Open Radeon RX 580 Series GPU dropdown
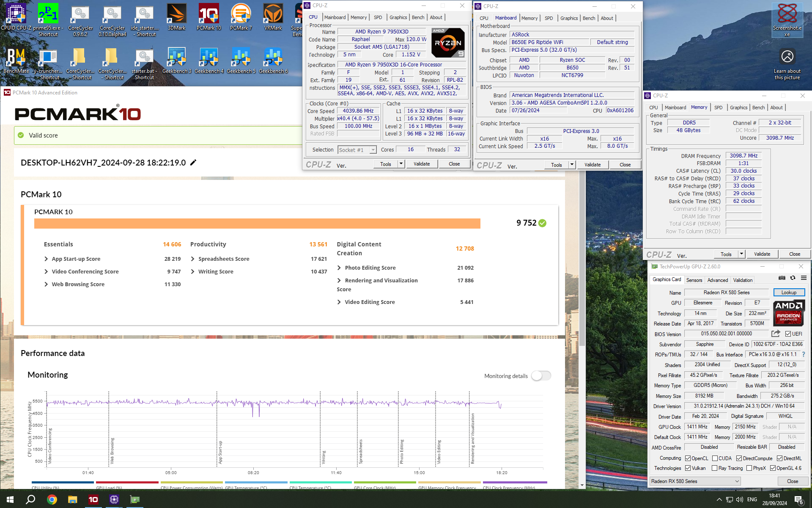The height and width of the screenshot is (508, 812). point(695,481)
